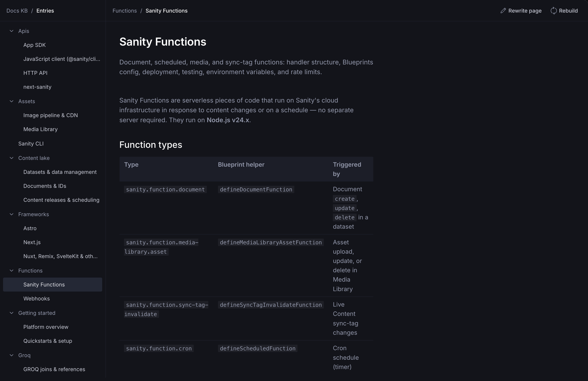Collapse the Assets section chevron
This screenshot has width=588, height=381.
coord(11,101)
